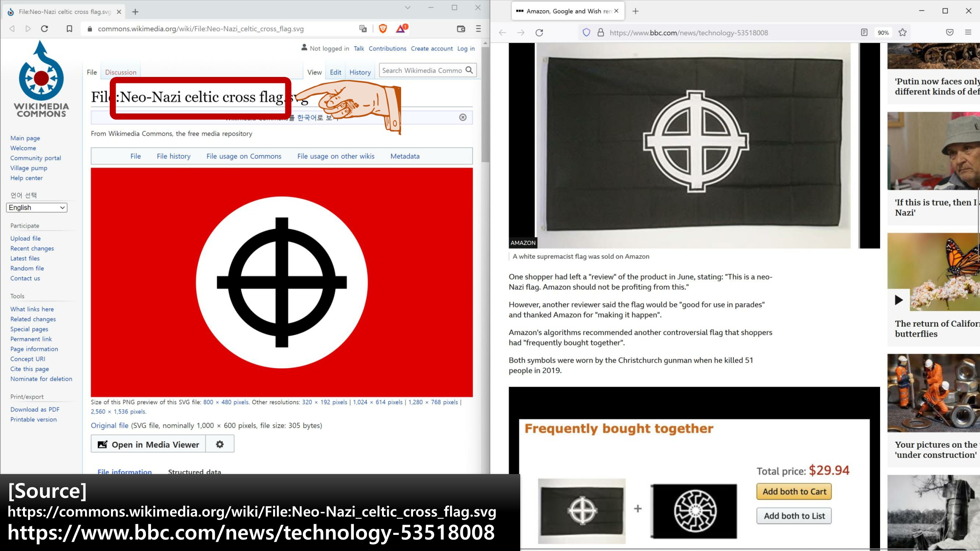
Task: Click the tab search chevron in left browser
Action: coord(407,8)
